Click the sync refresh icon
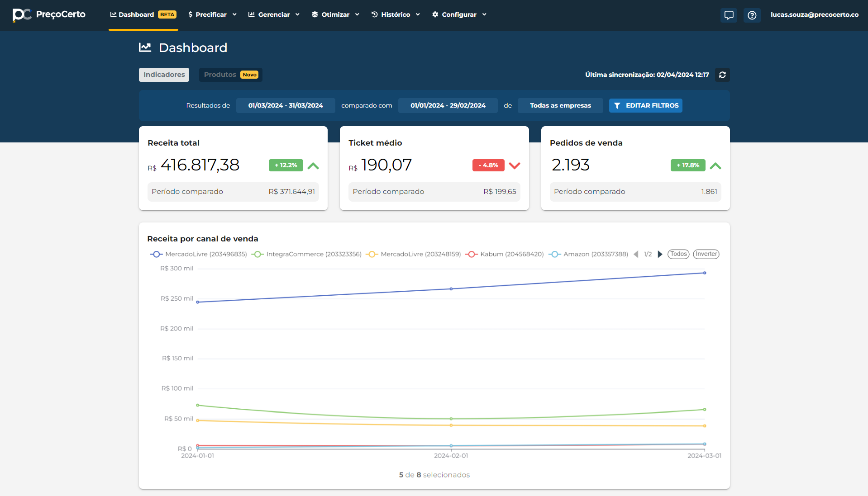The width and height of the screenshot is (868, 496). tap(722, 75)
